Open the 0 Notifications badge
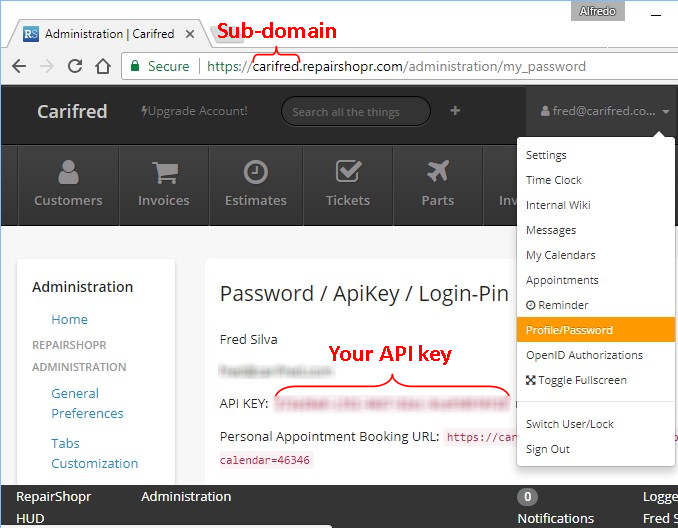Screen dimensions: 678x528 point(527,497)
